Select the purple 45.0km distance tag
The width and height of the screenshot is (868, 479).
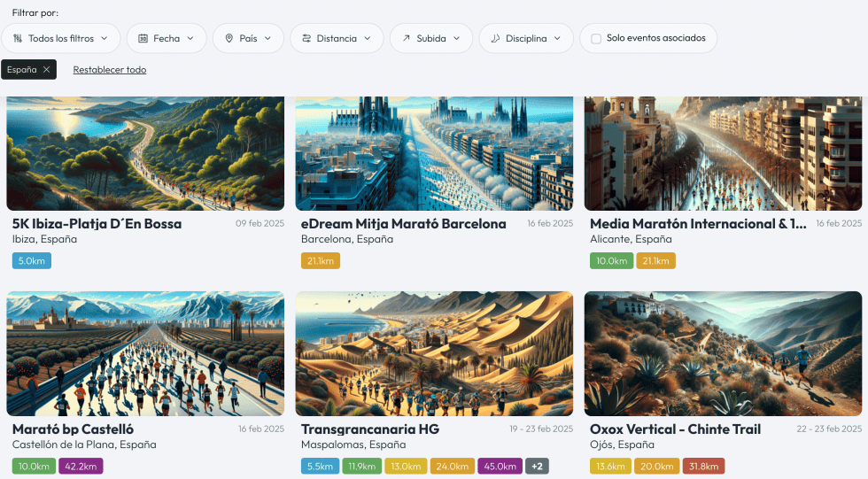[x=500, y=466]
